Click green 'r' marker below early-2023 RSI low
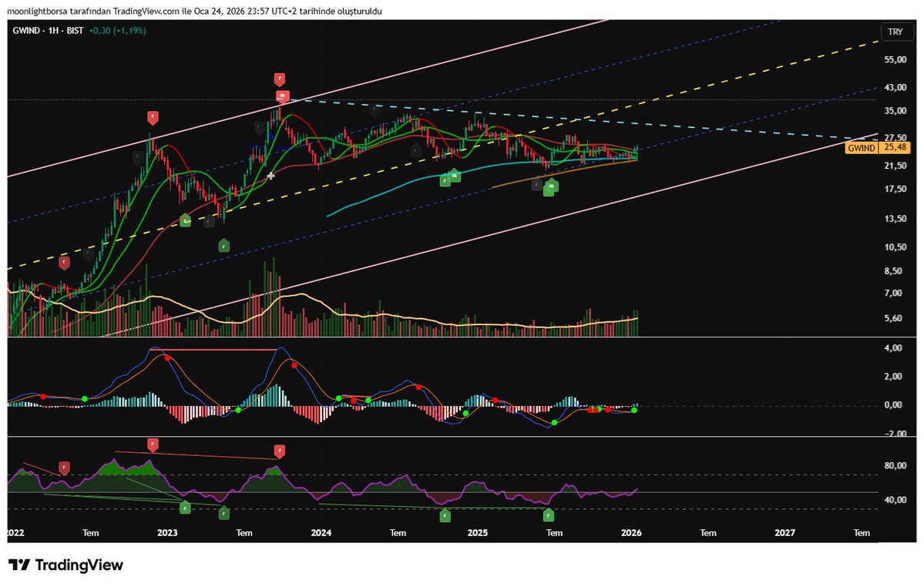The height and width of the screenshot is (587, 924). click(x=185, y=507)
